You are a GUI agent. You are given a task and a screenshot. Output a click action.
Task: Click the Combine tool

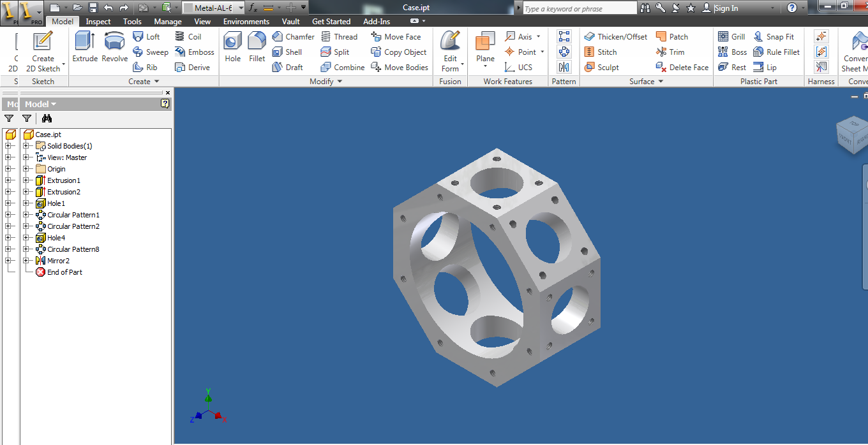point(343,67)
